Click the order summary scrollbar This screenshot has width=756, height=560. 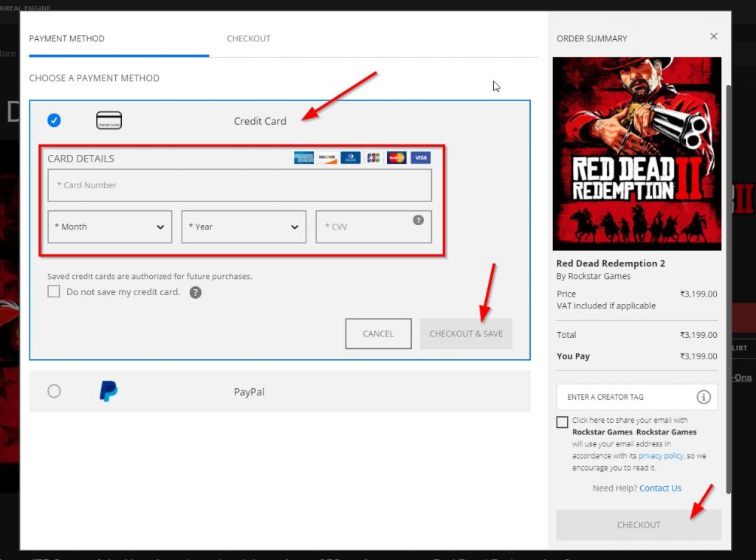[729, 289]
